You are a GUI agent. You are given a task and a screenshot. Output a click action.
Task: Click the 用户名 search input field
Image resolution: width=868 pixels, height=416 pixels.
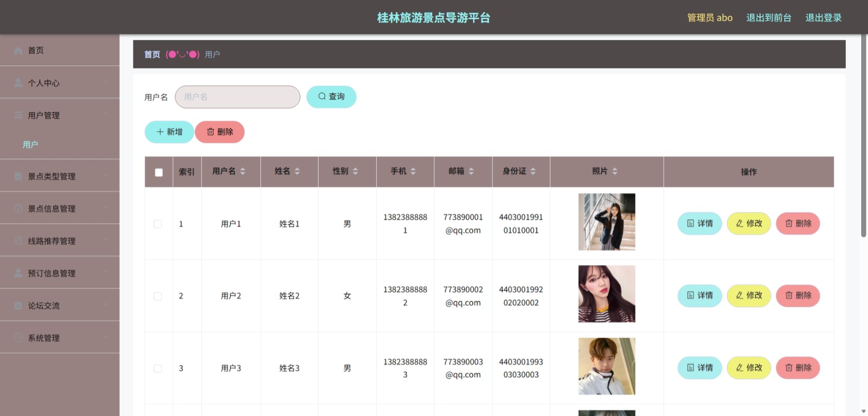[x=237, y=97]
